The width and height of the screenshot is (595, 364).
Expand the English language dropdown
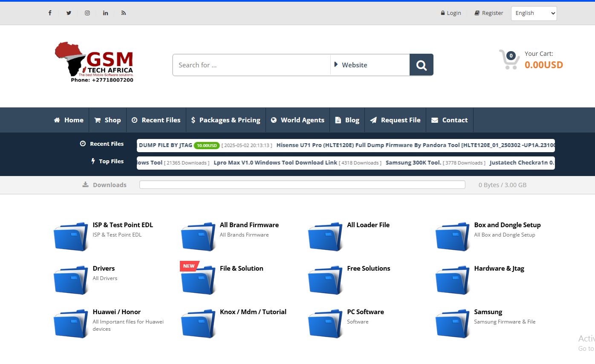[x=534, y=13]
